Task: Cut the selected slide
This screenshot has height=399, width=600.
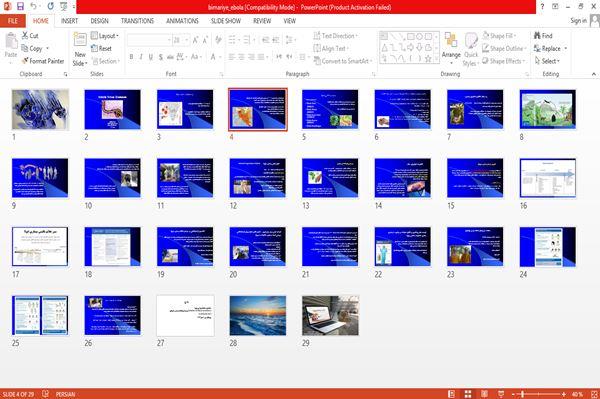Action: pos(30,36)
